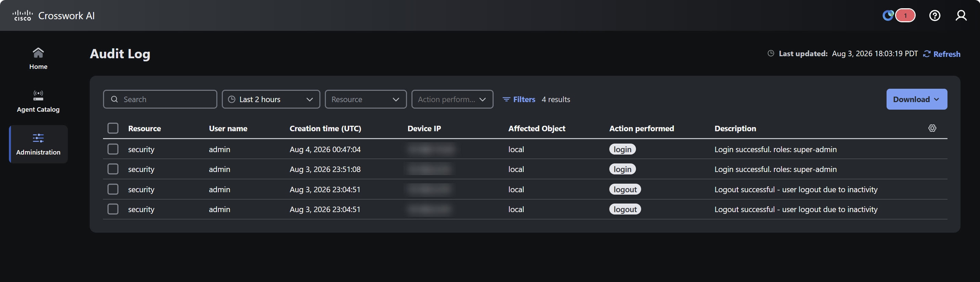Sort by the Creation time (UTC) column
The height and width of the screenshot is (282, 980).
(325, 128)
